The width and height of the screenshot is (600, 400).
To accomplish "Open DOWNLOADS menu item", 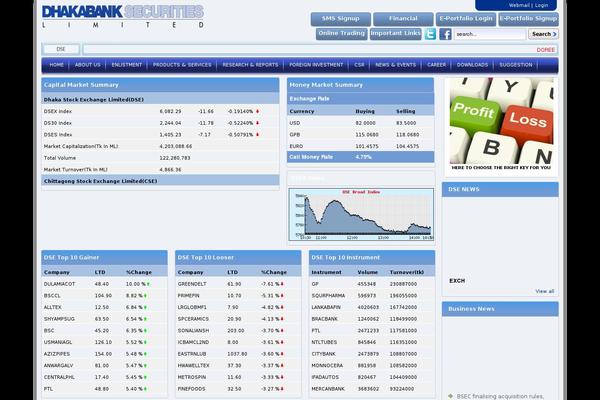I will tap(472, 65).
